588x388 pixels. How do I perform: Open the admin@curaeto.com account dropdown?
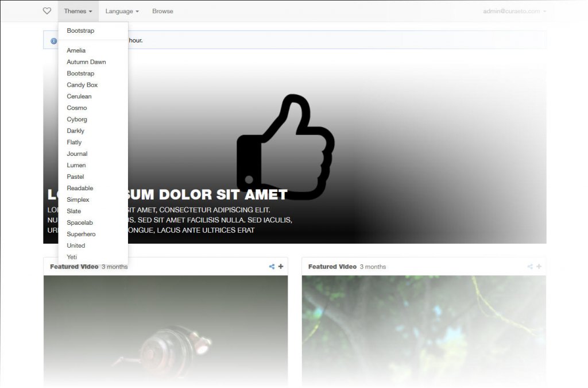click(514, 11)
